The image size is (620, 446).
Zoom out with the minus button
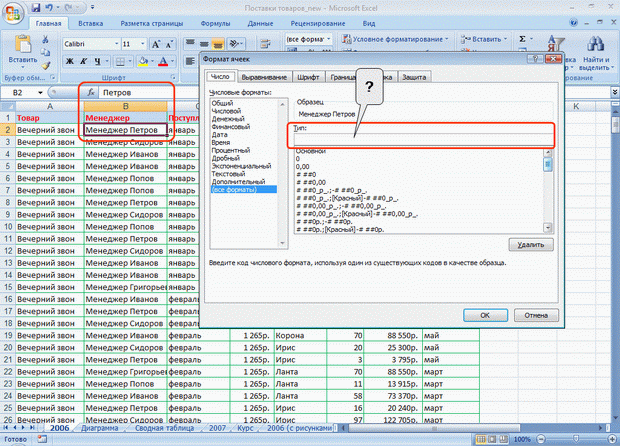[x=541, y=439]
